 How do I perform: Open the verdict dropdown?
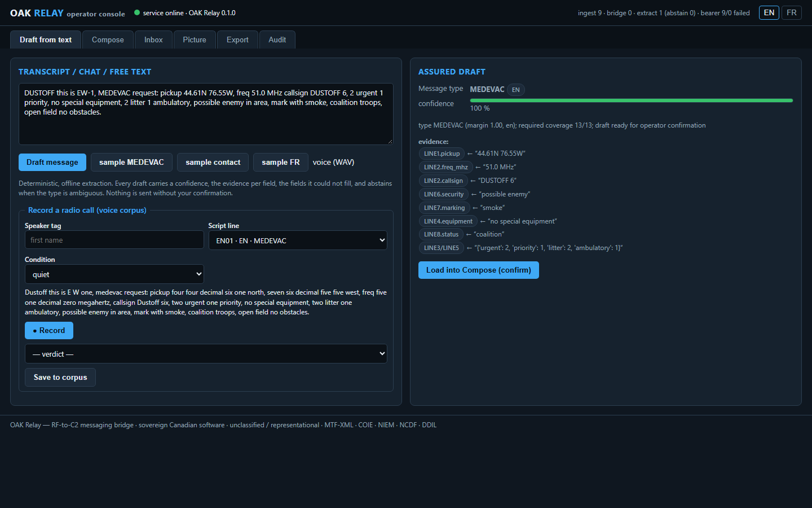[206, 354]
